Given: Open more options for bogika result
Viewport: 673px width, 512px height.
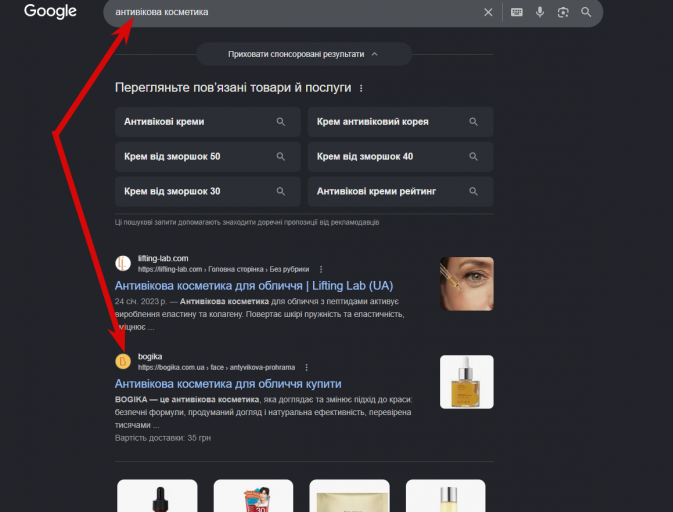Looking at the screenshot, I should pyautogui.click(x=306, y=368).
